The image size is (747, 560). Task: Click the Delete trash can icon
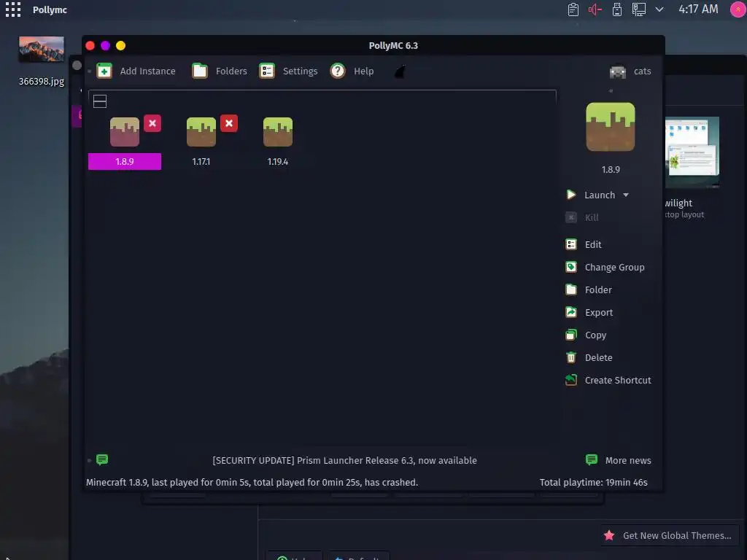tap(570, 357)
